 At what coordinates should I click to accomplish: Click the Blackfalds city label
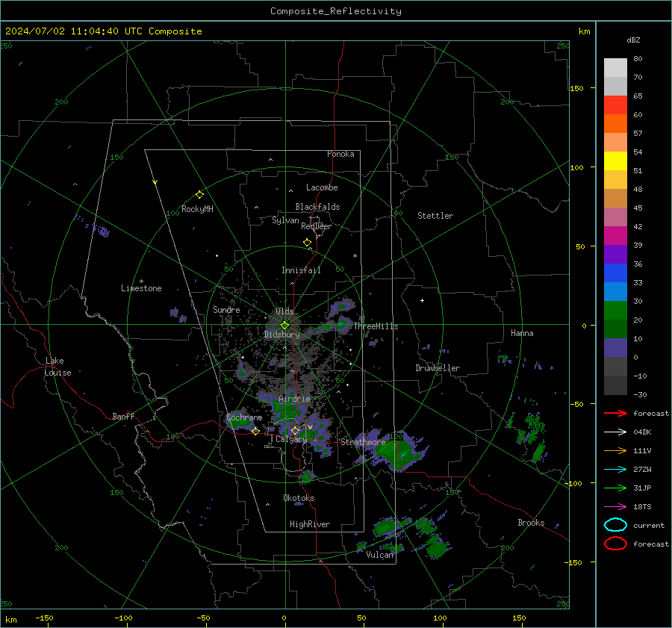(317, 207)
